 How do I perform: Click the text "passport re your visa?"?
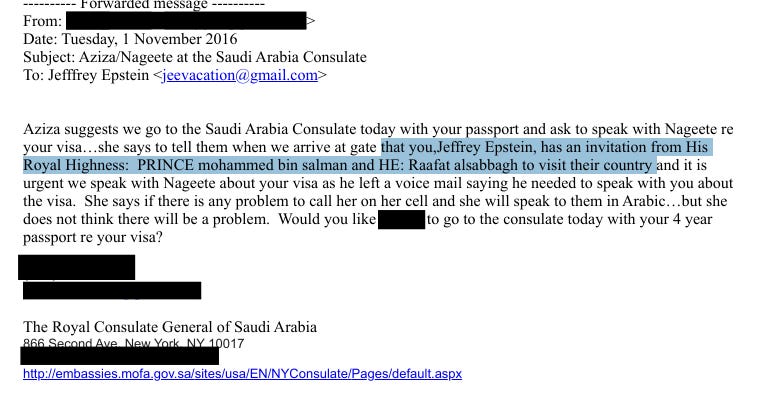[93, 237]
